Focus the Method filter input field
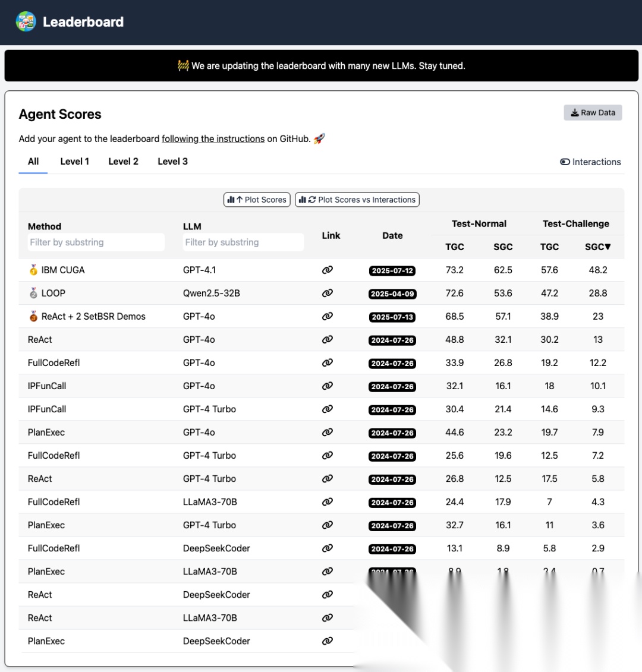Image resolution: width=642 pixels, height=672 pixels. (x=96, y=242)
